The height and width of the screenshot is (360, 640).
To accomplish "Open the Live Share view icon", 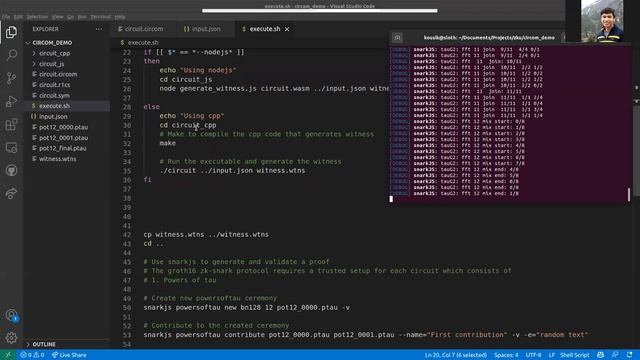I will coord(11,193).
